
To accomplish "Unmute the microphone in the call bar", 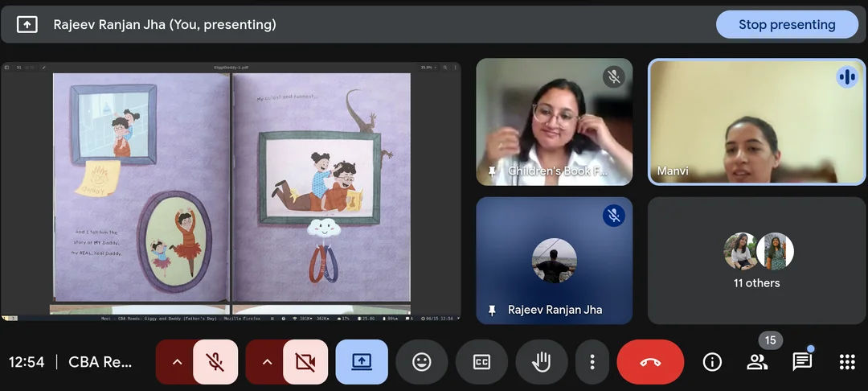I will click(215, 362).
